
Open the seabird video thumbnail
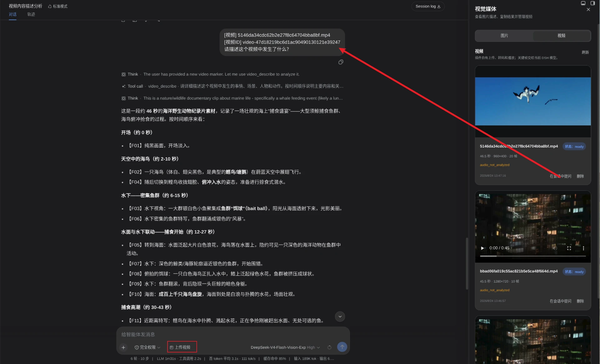pyautogui.click(x=533, y=101)
